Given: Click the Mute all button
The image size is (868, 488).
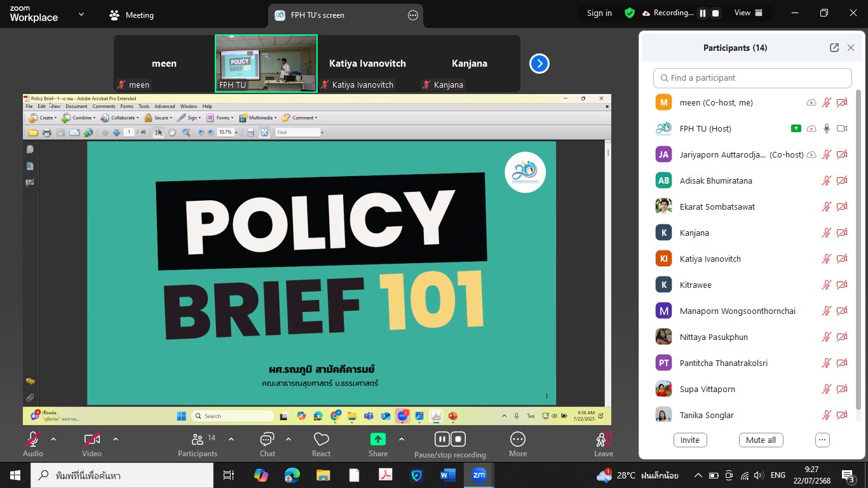Looking at the screenshot, I should point(761,440).
